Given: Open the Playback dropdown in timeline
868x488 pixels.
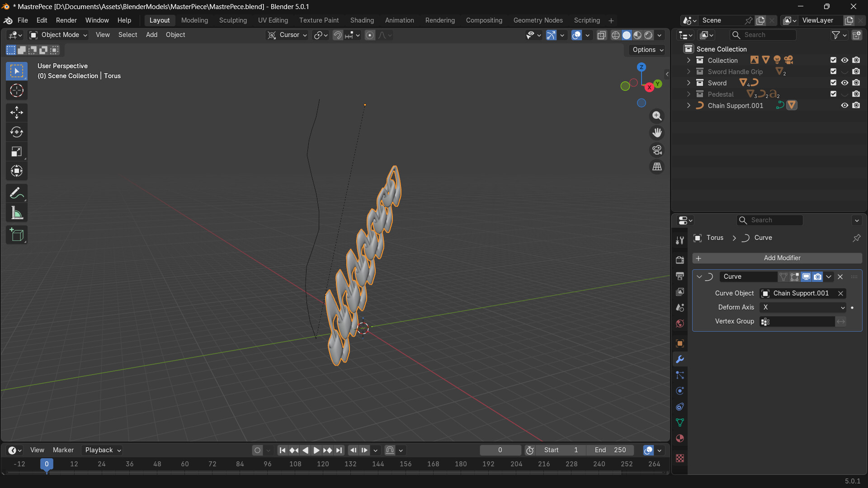Looking at the screenshot, I should click(x=103, y=450).
